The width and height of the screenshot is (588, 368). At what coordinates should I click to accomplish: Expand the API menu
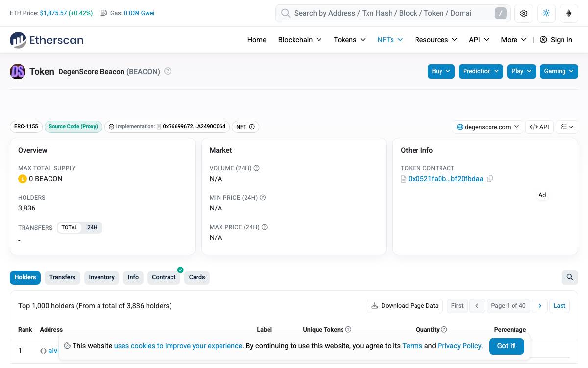pos(479,40)
